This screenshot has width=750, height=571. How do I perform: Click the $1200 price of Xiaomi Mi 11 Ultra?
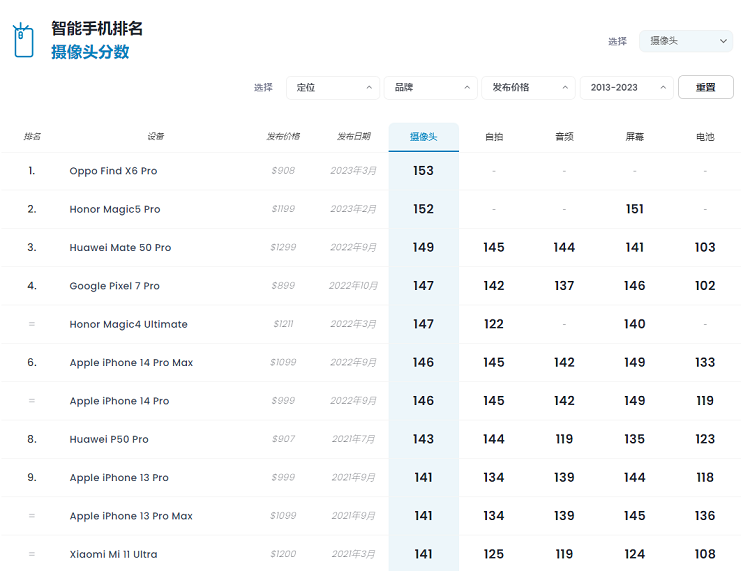(283, 554)
